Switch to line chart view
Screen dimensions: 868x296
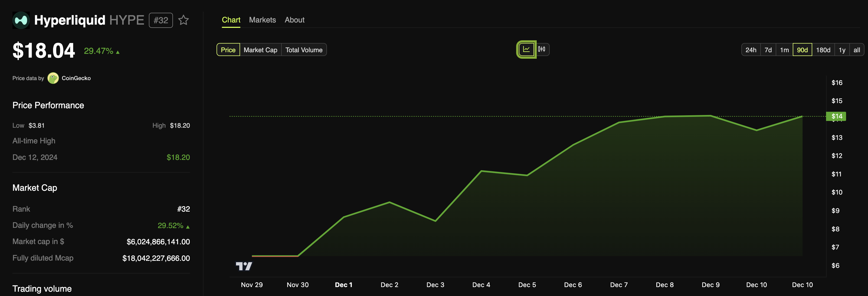click(x=526, y=50)
